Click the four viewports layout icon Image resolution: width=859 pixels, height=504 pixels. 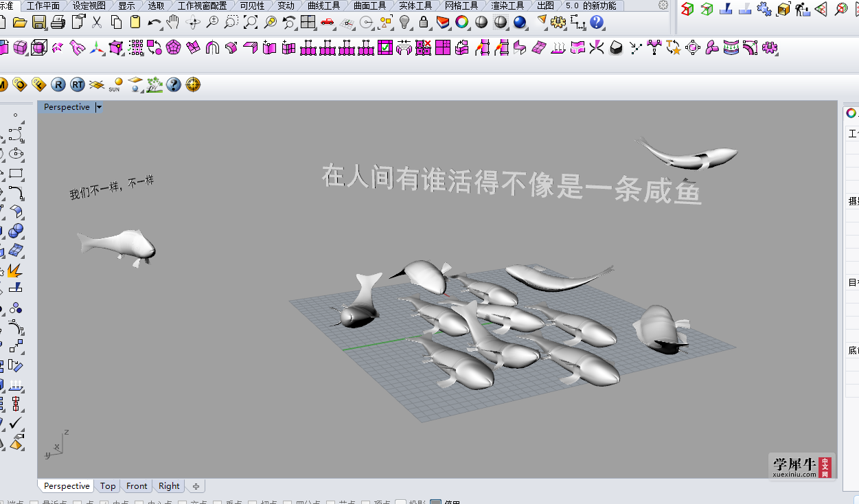(x=308, y=22)
